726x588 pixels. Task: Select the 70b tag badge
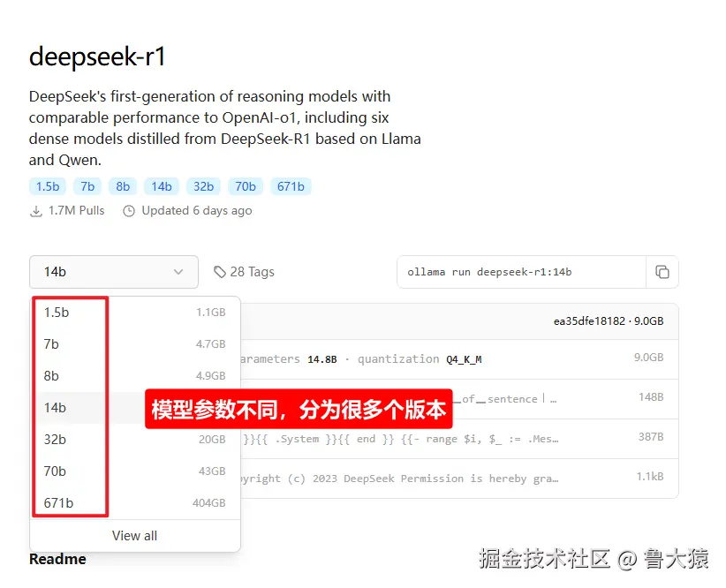[x=246, y=186]
